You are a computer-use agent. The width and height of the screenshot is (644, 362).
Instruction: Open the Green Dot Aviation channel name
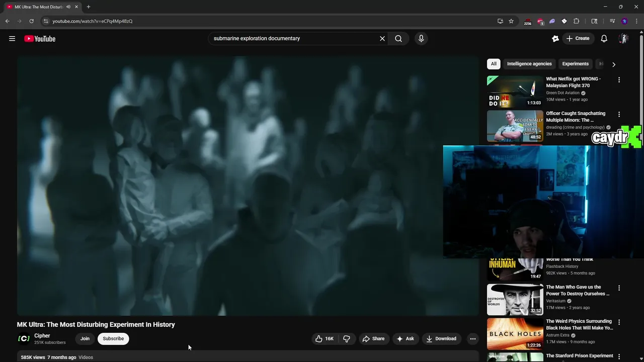(563, 93)
